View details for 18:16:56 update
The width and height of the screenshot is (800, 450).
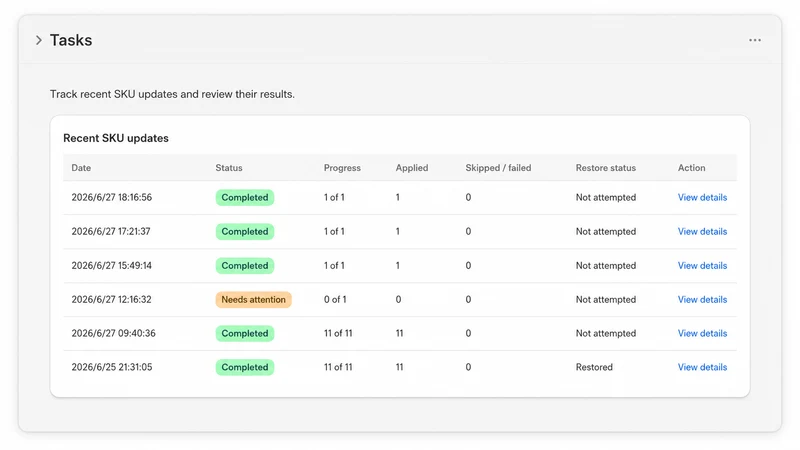tap(702, 197)
